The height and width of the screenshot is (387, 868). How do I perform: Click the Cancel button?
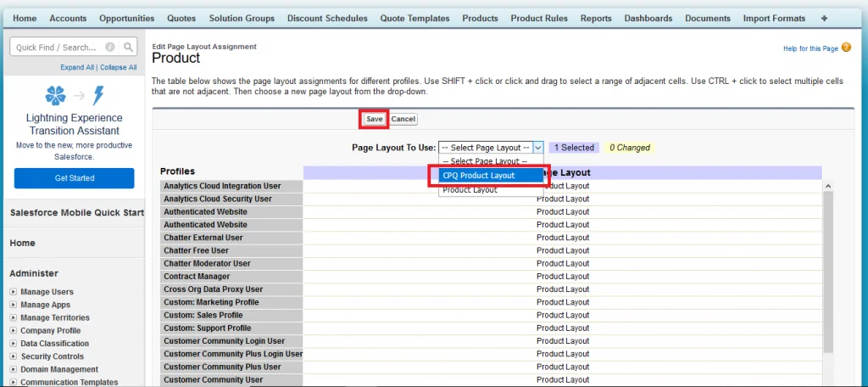(x=403, y=120)
